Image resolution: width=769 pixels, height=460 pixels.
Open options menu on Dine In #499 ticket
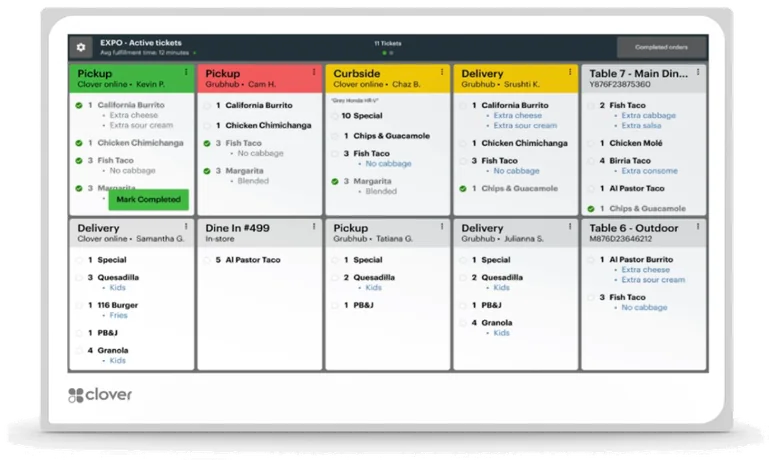click(314, 227)
